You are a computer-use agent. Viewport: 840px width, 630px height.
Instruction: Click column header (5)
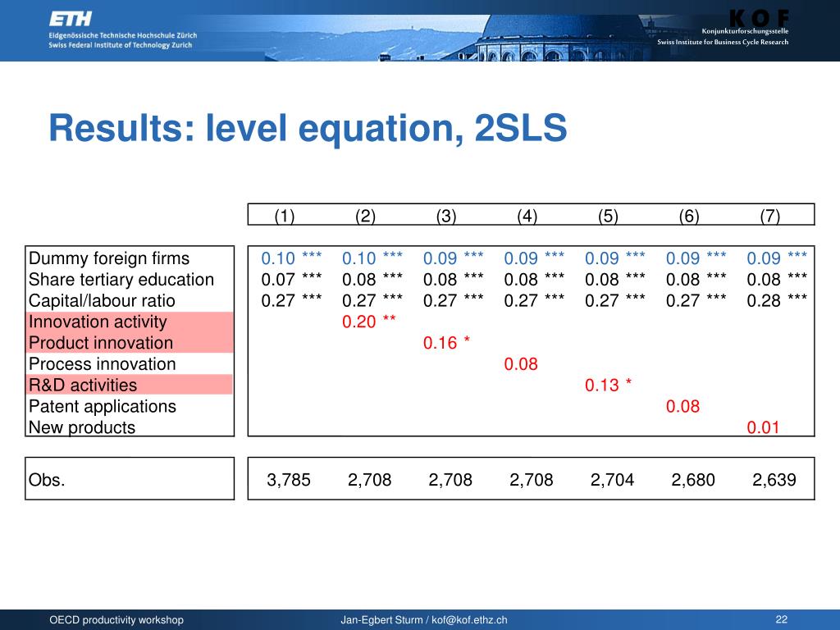coord(608,216)
